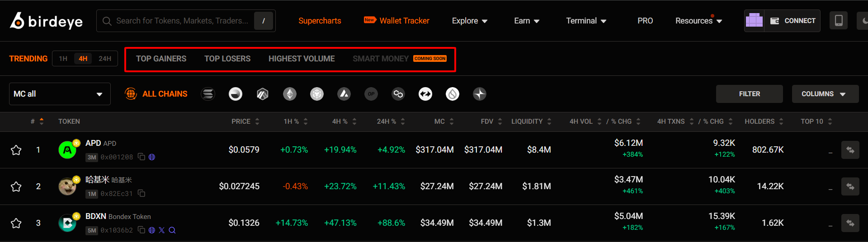Switch to TOP GAINERS tab
Image resolution: width=868 pixels, height=242 pixels.
point(161,59)
